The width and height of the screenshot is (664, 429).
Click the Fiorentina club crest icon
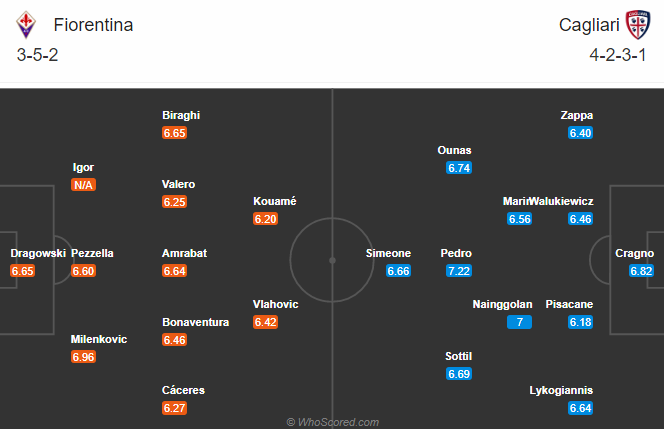[26, 25]
